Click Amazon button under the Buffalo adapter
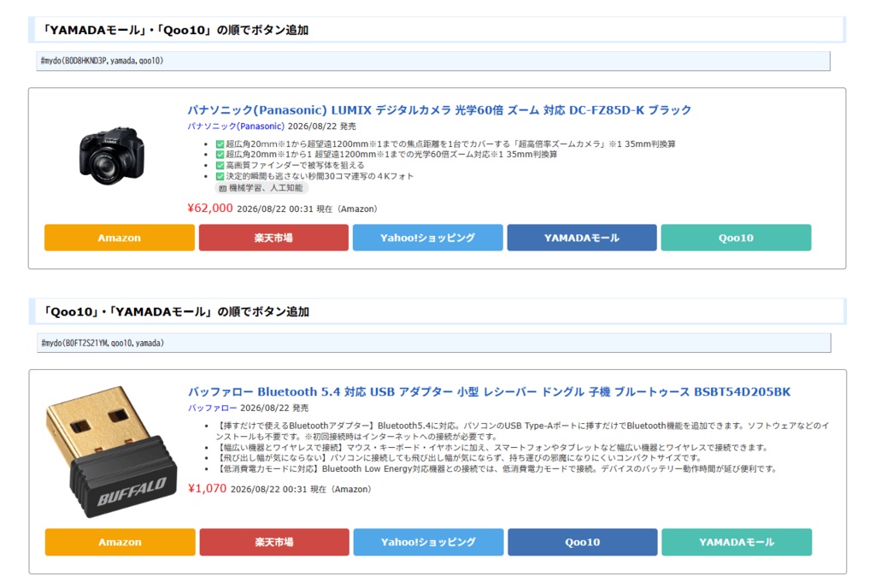875x588 pixels. click(x=120, y=542)
